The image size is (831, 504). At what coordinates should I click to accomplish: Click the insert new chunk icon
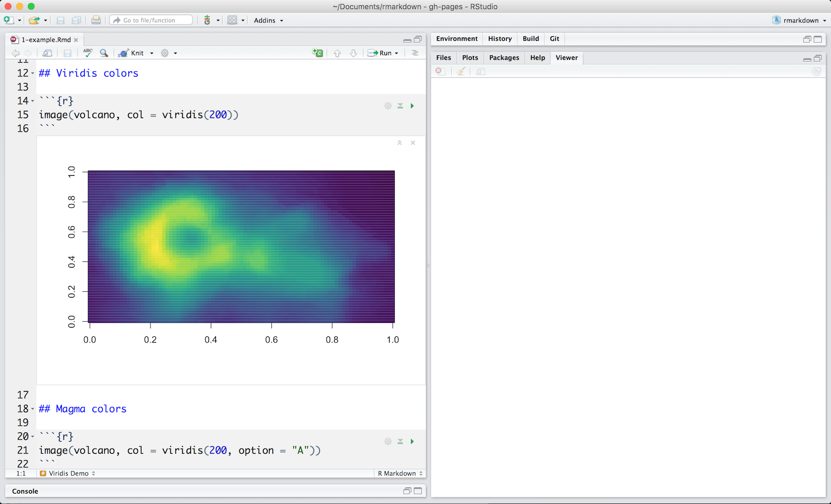point(317,53)
